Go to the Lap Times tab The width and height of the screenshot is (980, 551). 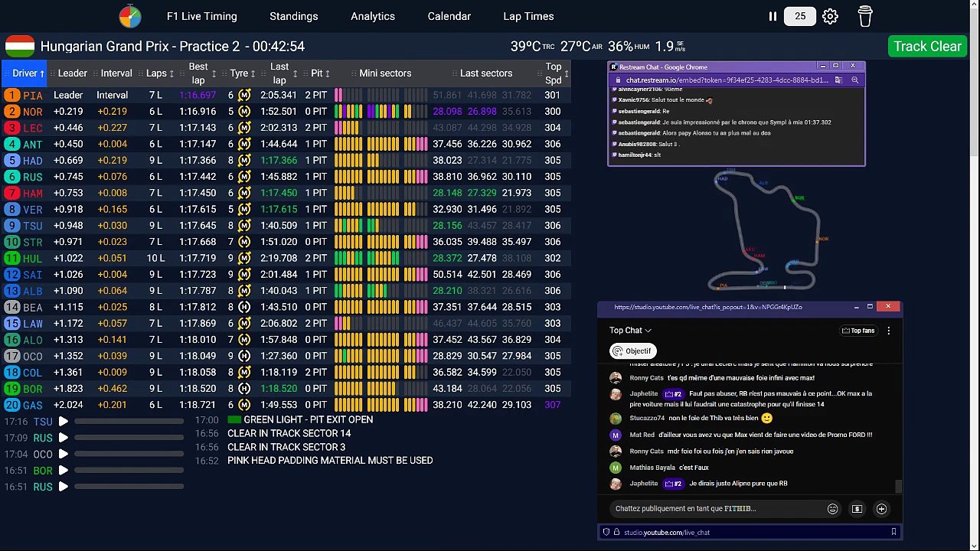coord(528,16)
